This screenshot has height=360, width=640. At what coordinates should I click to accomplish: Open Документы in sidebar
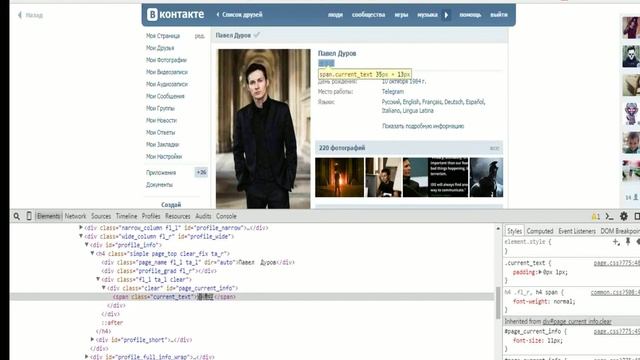159,185
